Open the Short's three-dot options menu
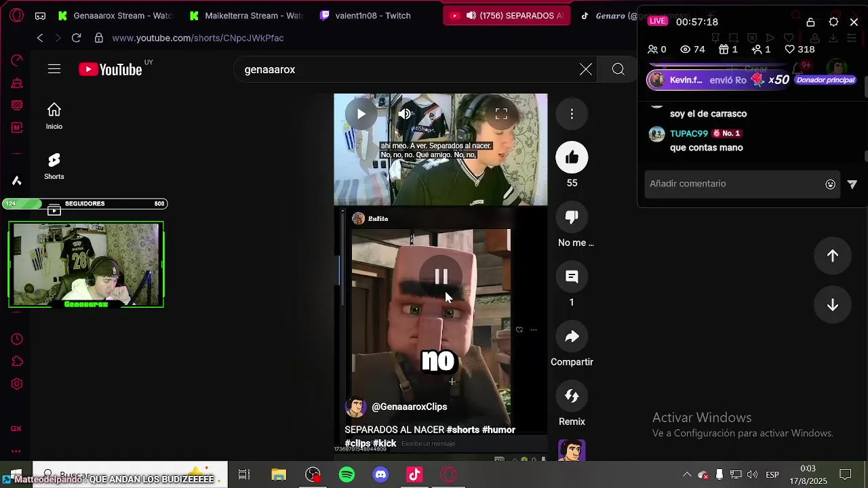This screenshot has height=488, width=868. pos(572,114)
